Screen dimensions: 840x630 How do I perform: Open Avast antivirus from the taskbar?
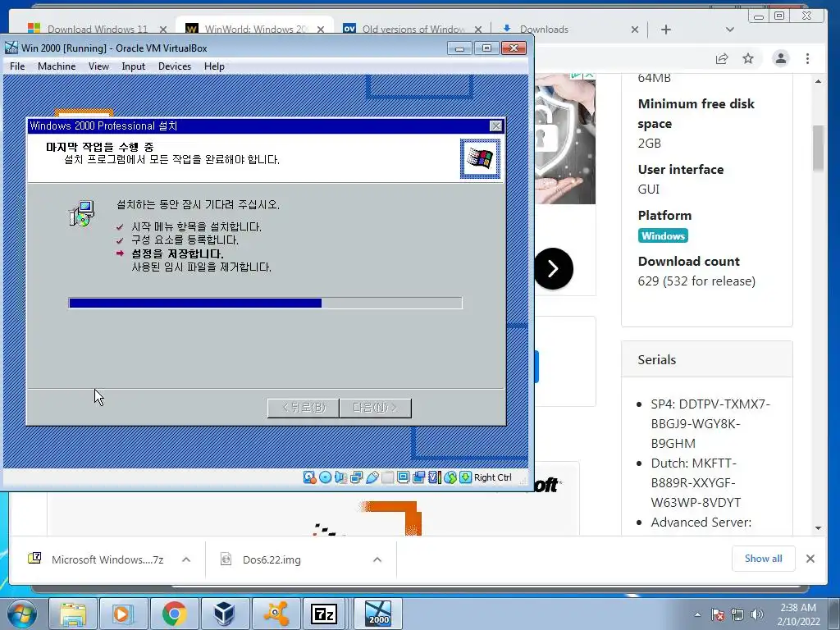pyautogui.click(x=276, y=614)
